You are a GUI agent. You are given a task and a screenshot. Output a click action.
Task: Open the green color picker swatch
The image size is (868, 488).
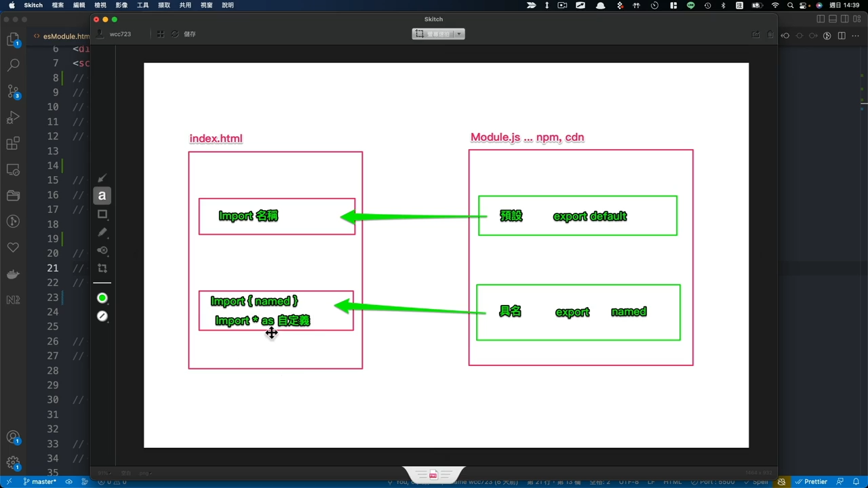102,298
